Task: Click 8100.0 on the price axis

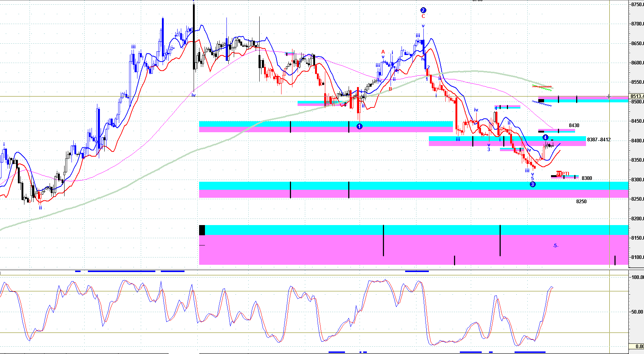Action: [x=637, y=257]
